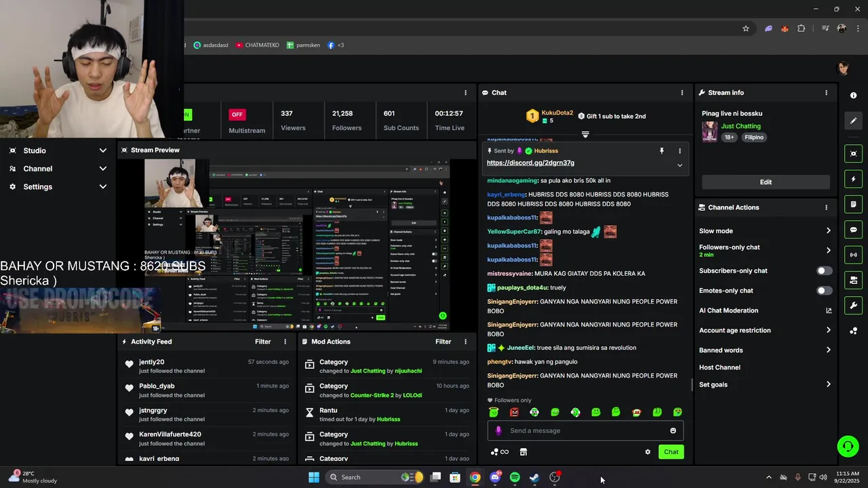Open the emoji picker in message box
868x488 pixels.
click(673, 430)
